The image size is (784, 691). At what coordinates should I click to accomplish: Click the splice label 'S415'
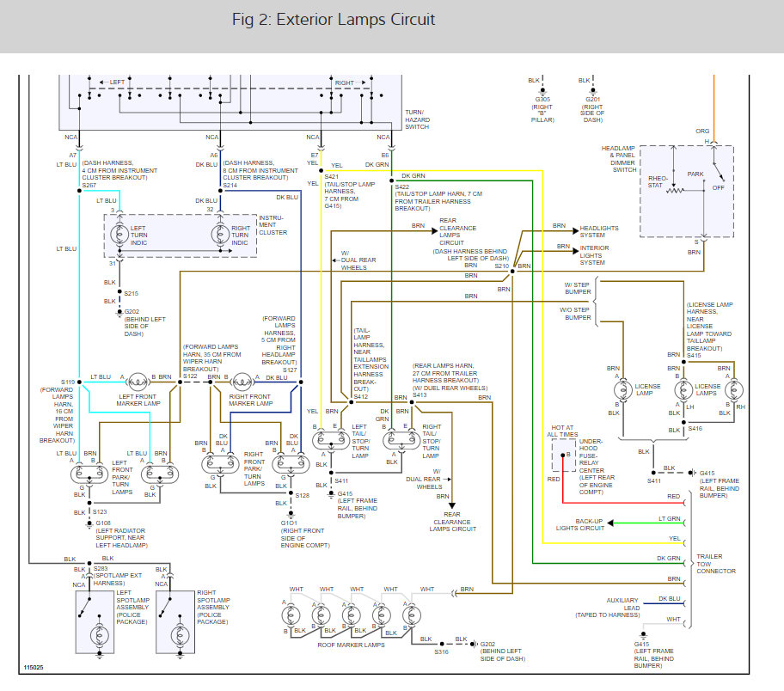pyautogui.click(x=694, y=356)
